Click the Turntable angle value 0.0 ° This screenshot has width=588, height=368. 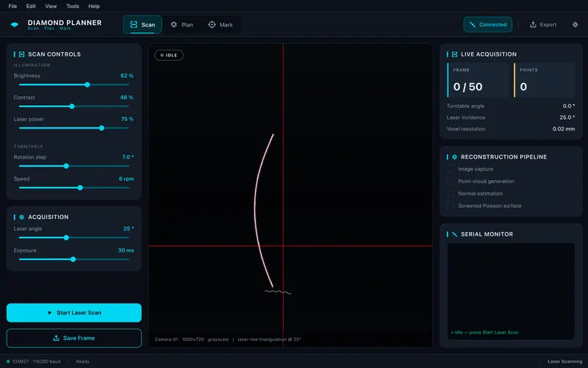click(568, 106)
